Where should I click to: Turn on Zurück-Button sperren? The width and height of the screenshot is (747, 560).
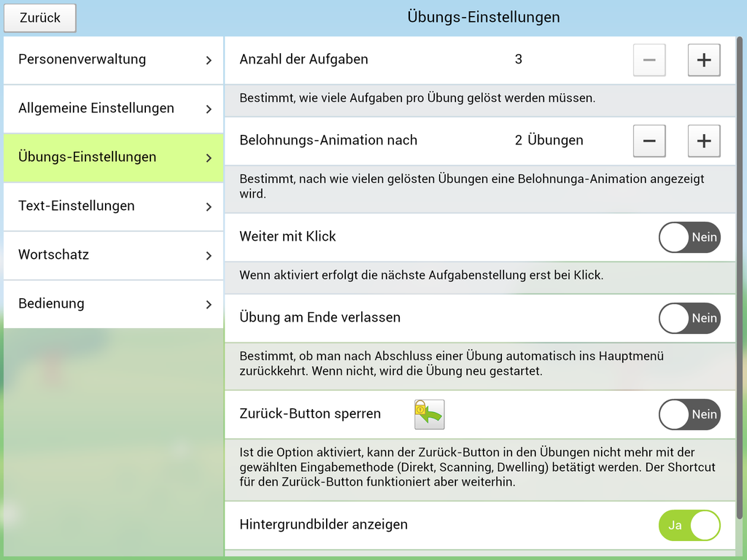[689, 414]
